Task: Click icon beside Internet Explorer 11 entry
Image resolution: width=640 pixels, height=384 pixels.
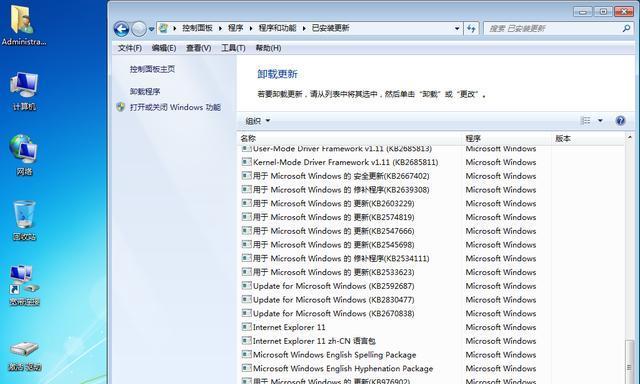Action: [x=246, y=327]
